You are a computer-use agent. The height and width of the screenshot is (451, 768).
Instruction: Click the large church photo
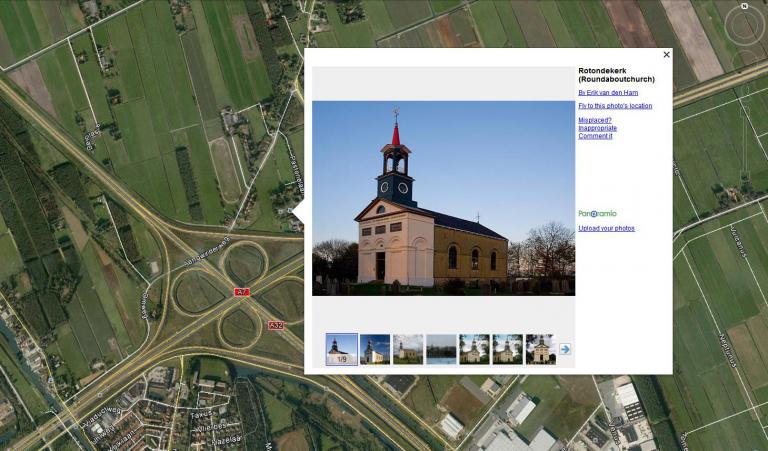pyautogui.click(x=443, y=197)
